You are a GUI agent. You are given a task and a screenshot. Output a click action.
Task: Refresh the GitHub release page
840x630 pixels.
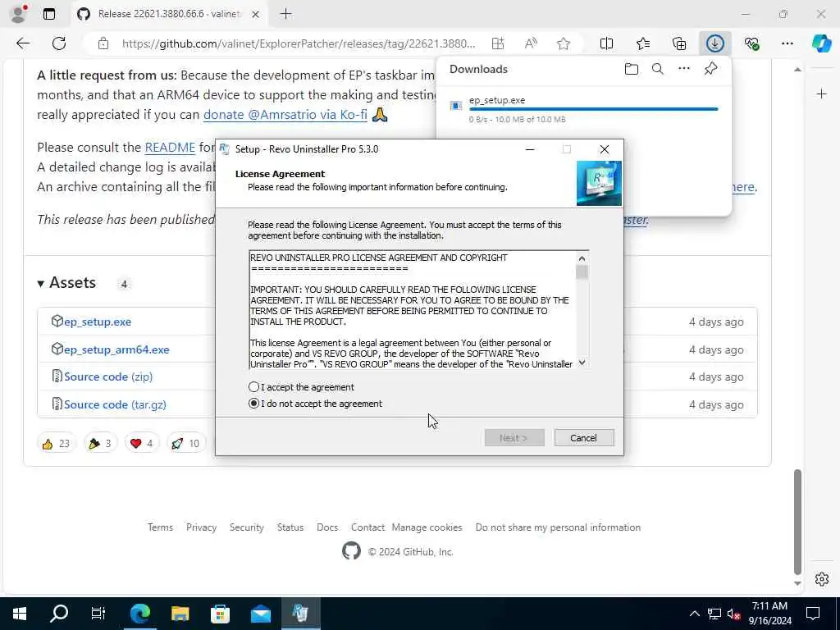(59, 43)
